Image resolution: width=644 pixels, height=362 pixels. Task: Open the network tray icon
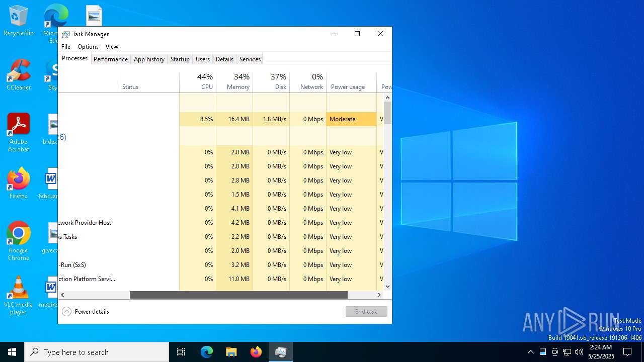(x=567, y=352)
